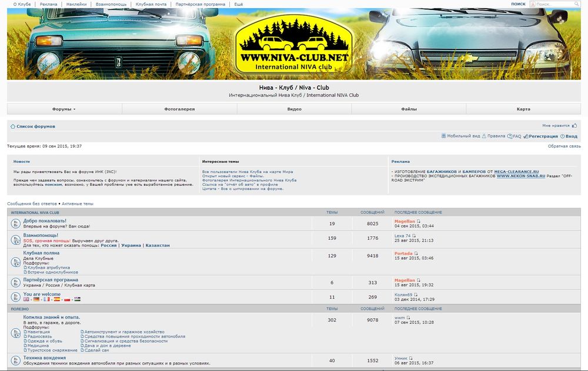
Task: Click the Обратная связь link
Action: [x=564, y=146]
